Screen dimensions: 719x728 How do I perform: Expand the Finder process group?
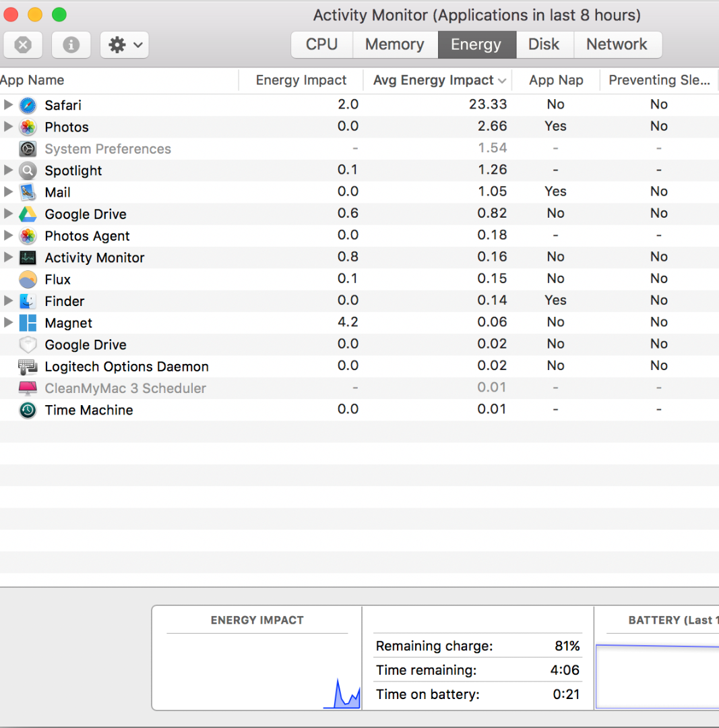pyautogui.click(x=8, y=301)
